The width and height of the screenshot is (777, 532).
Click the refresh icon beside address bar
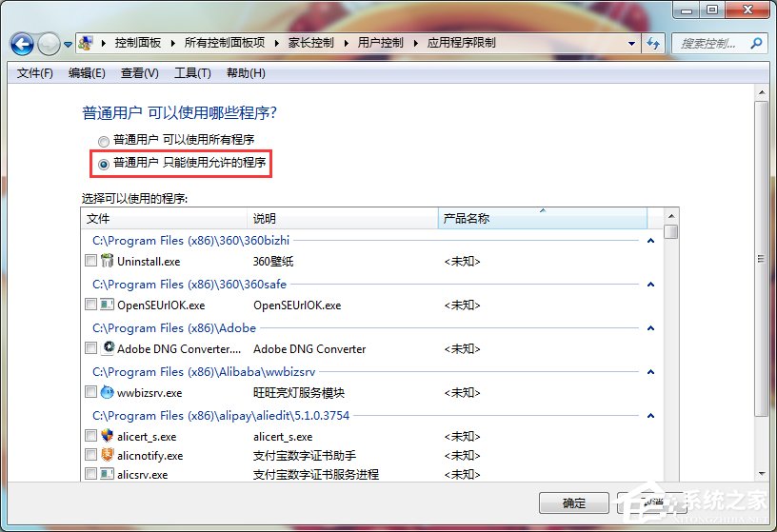coord(653,44)
